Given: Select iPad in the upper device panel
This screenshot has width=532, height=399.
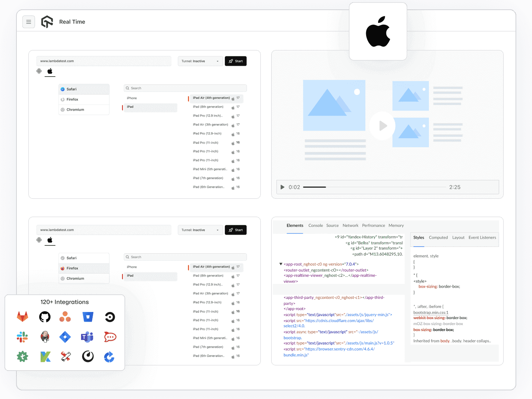Looking at the screenshot, I should pos(150,107).
